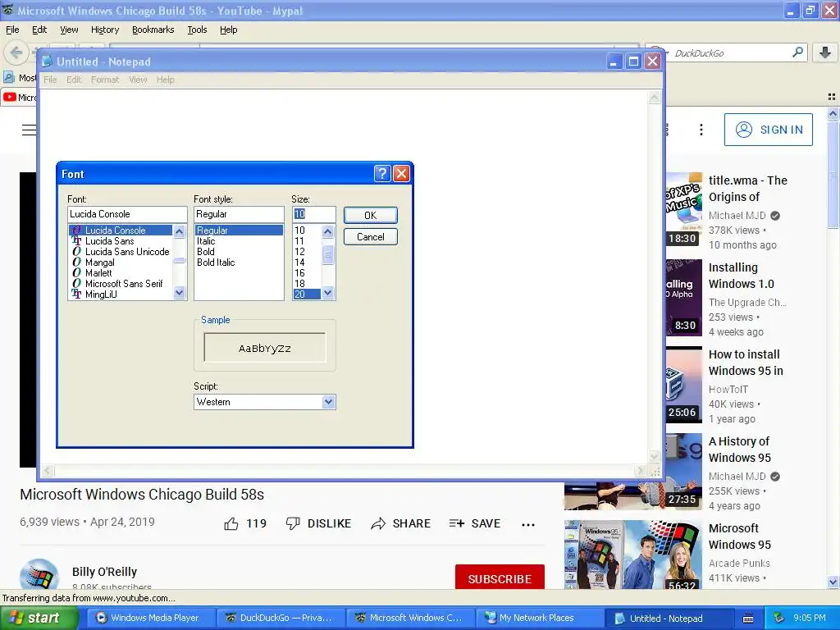Select Bold Italic font style
The image size is (840, 630).
point(216,262)
